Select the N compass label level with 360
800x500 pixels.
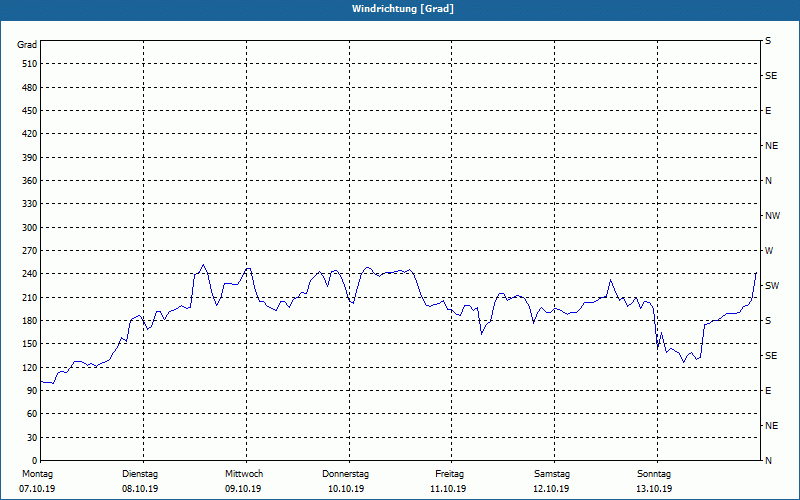click(x=768, y=181)
